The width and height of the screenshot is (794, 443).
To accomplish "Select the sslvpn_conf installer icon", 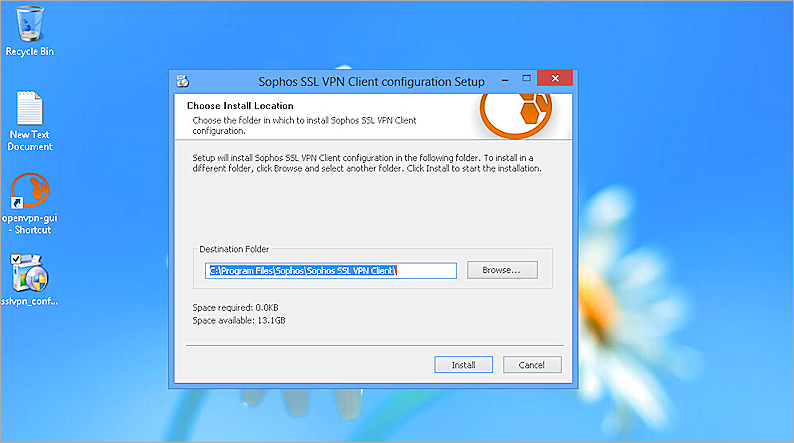I will tap(29, 280).
